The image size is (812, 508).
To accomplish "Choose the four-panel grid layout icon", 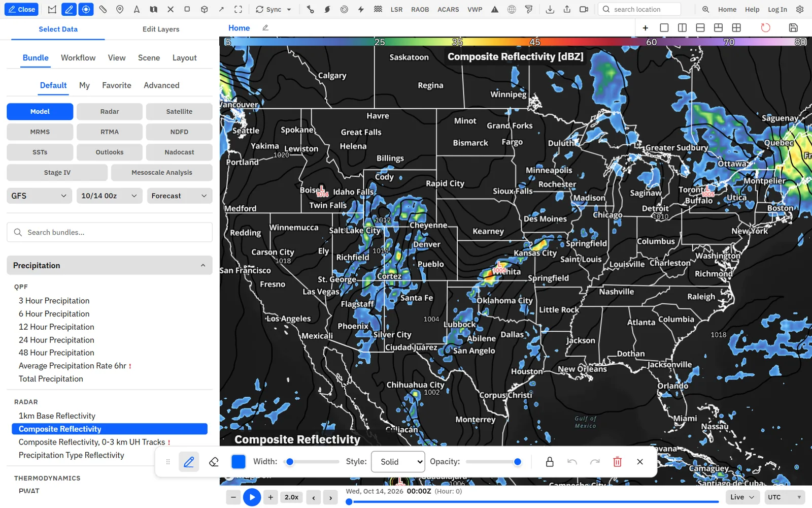I will point(736,27).
